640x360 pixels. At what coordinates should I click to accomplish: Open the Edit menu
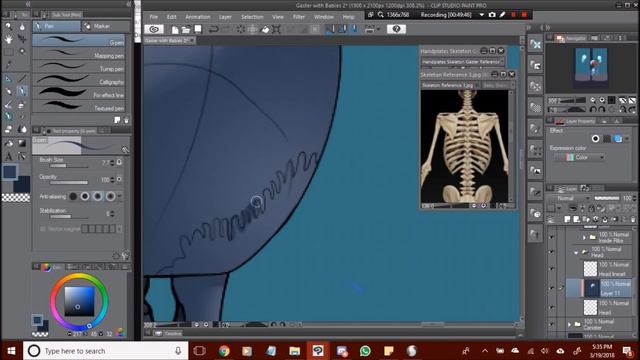pos(171,17)
